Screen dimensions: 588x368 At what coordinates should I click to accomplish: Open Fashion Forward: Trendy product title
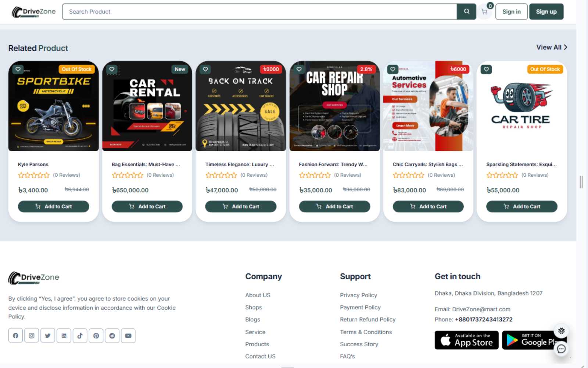point(333,164)
